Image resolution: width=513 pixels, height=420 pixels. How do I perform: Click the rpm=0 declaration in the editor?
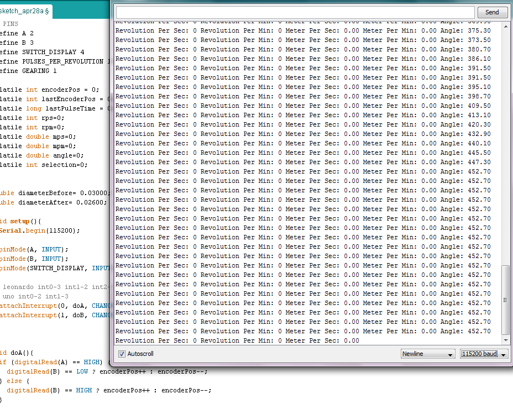click(x=32, y=127)
